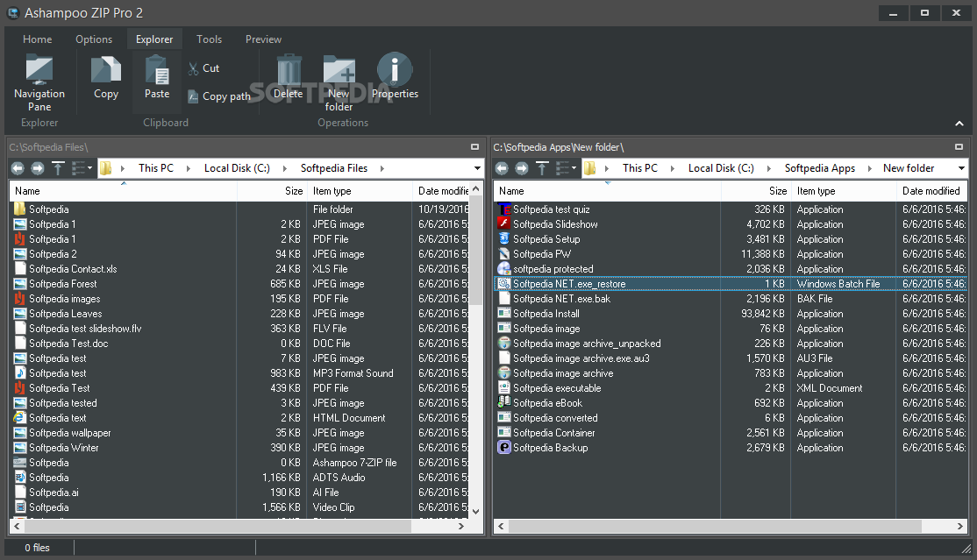Select the Softpedia File folder row

coord(240,209)
